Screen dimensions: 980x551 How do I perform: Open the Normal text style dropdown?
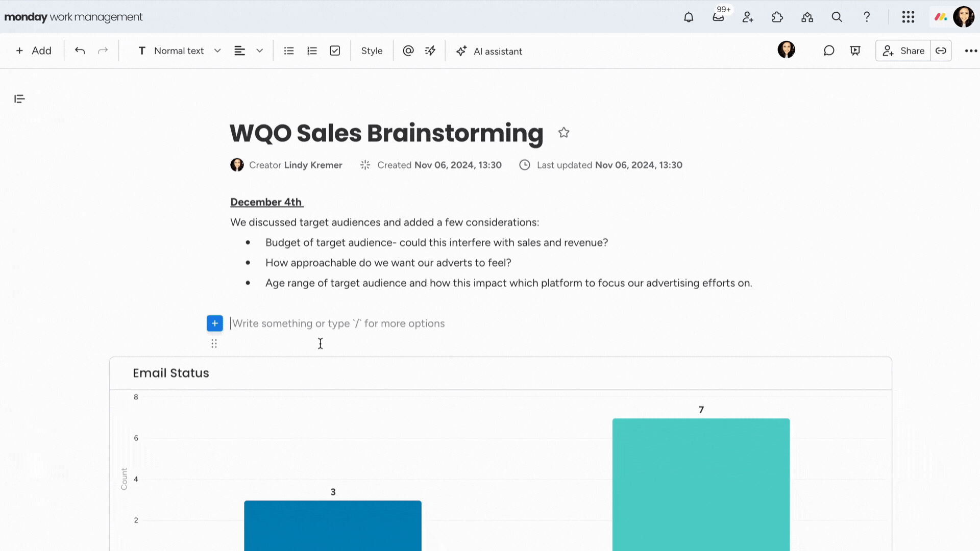click(x=179, y=51)
